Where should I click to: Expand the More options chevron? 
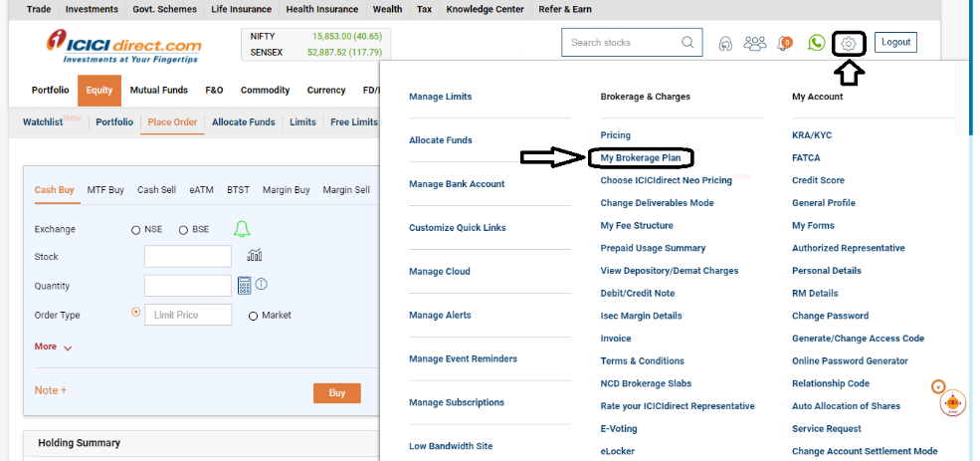68,347
